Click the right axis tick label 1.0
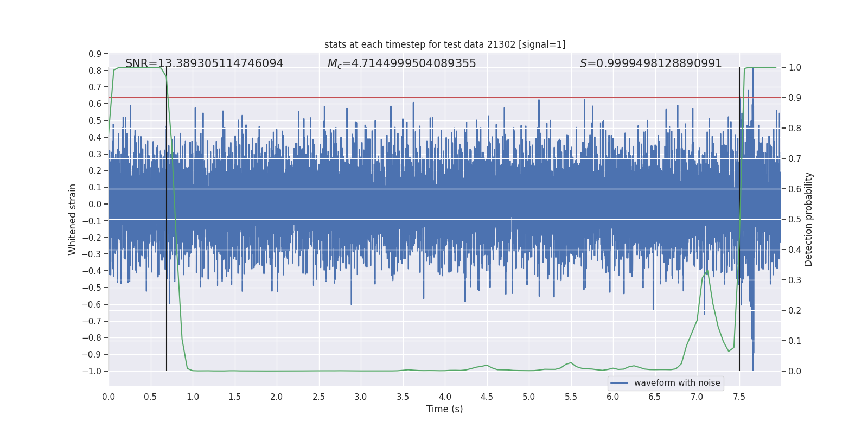 point(795,68)
